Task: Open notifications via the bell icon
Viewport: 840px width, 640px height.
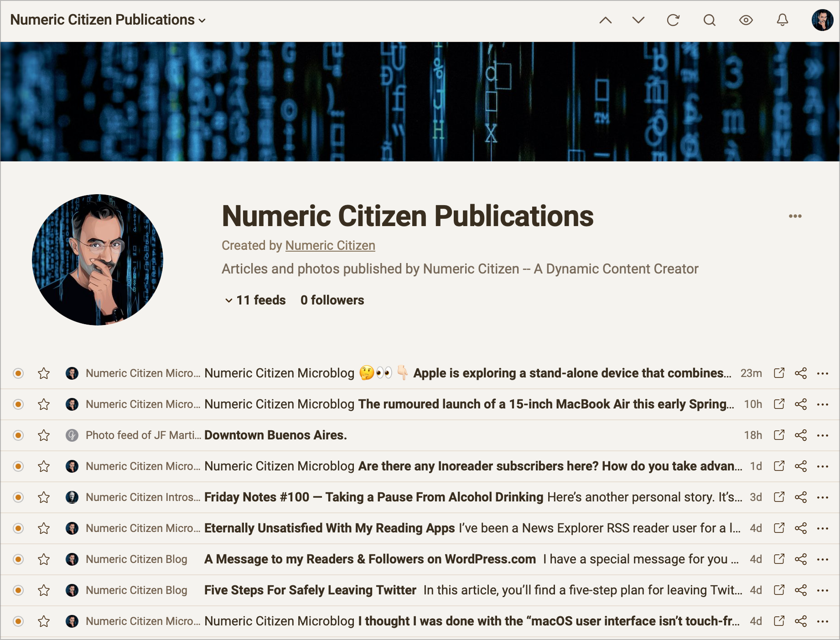Action: click(x=782, y=20)
